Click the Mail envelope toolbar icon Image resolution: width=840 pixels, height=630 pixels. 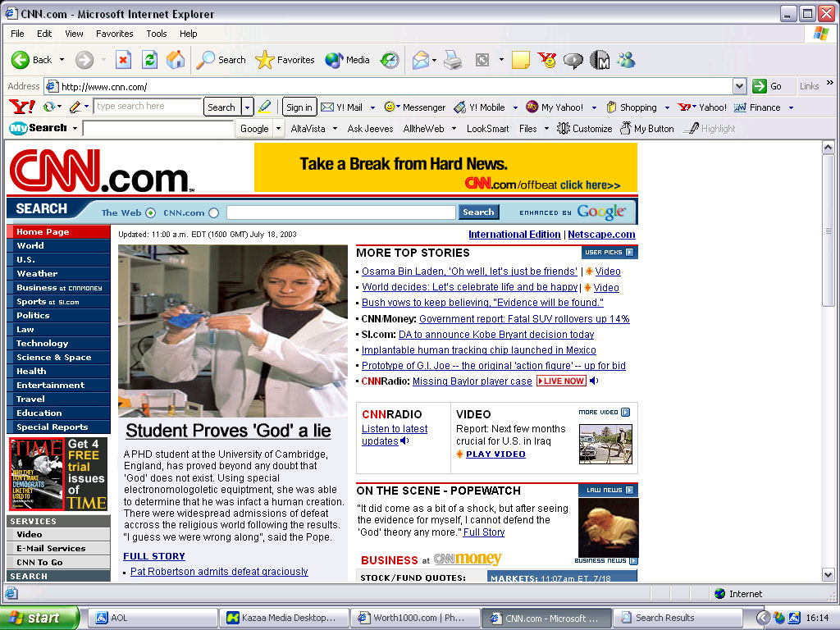tap(421, 60)
